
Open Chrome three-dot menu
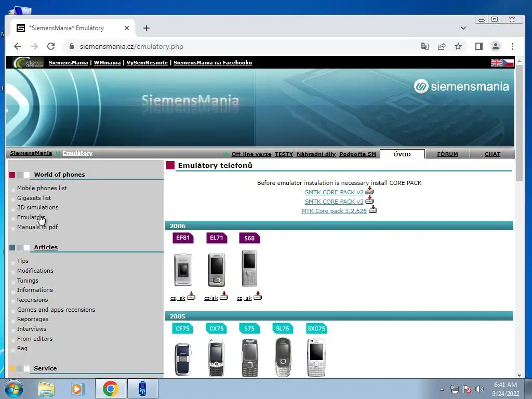click(x=512, y=46)
